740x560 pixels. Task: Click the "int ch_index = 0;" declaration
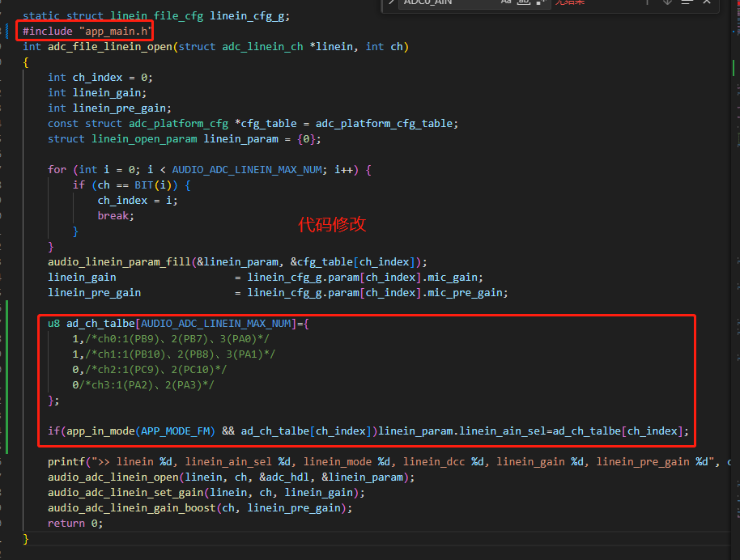point(100,78)
